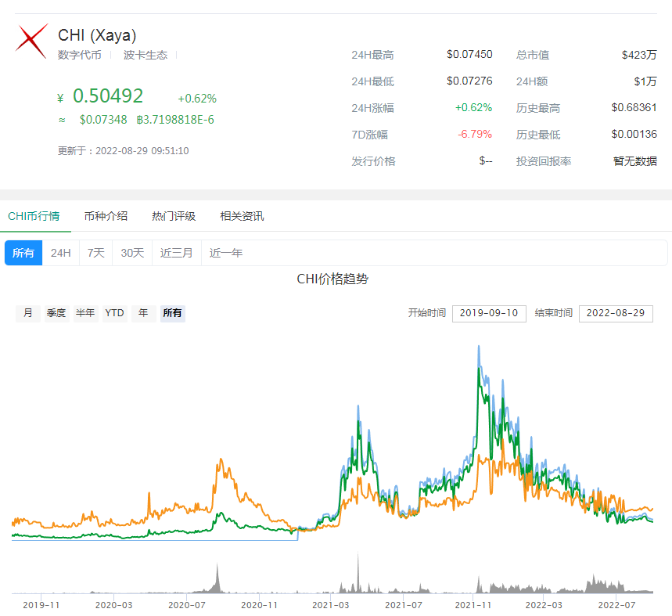Switch to the 币种介绍 tab

pos(106,214)
